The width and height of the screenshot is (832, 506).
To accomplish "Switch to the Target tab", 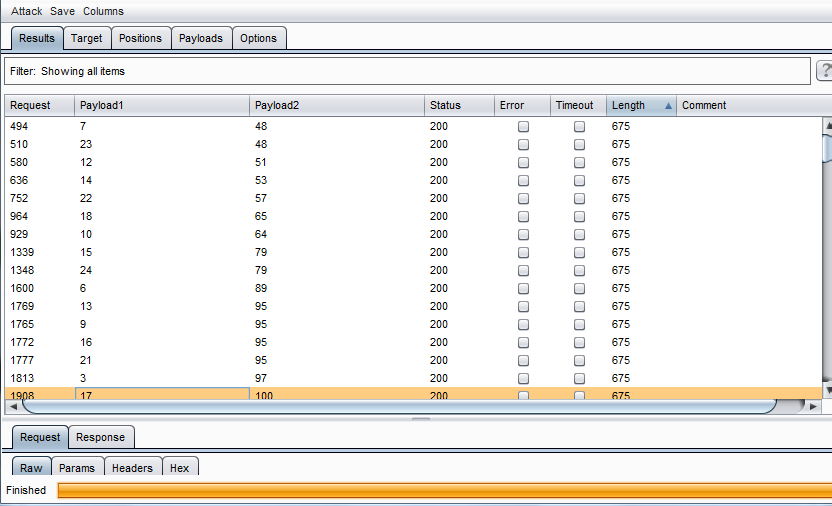I will tap(86, 38).
